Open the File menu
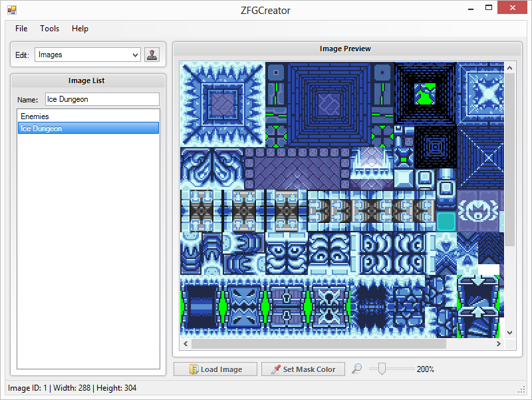This screenshot has height=400, width=532. (21, 29)
